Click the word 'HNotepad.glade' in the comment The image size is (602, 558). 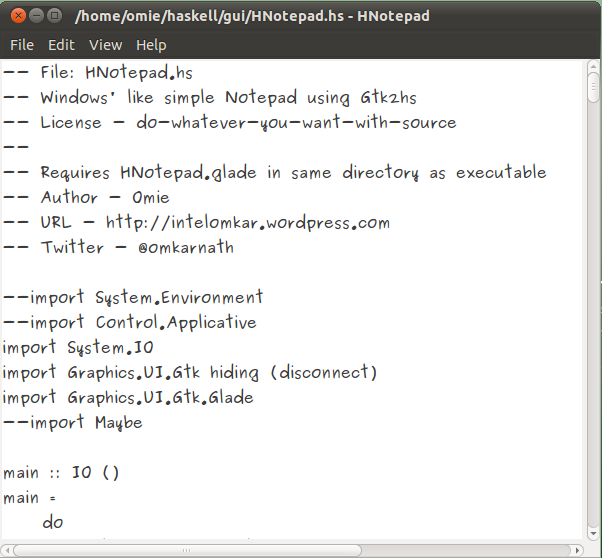(188, 172)
